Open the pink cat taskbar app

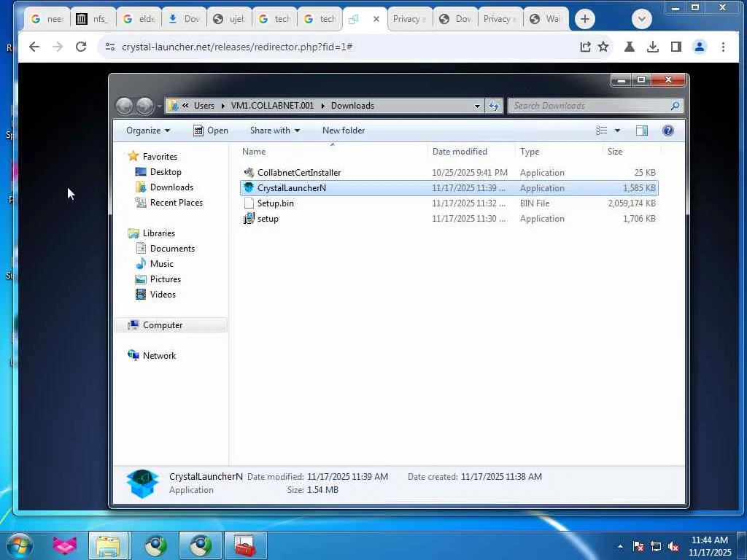click(x=65, y=545)
